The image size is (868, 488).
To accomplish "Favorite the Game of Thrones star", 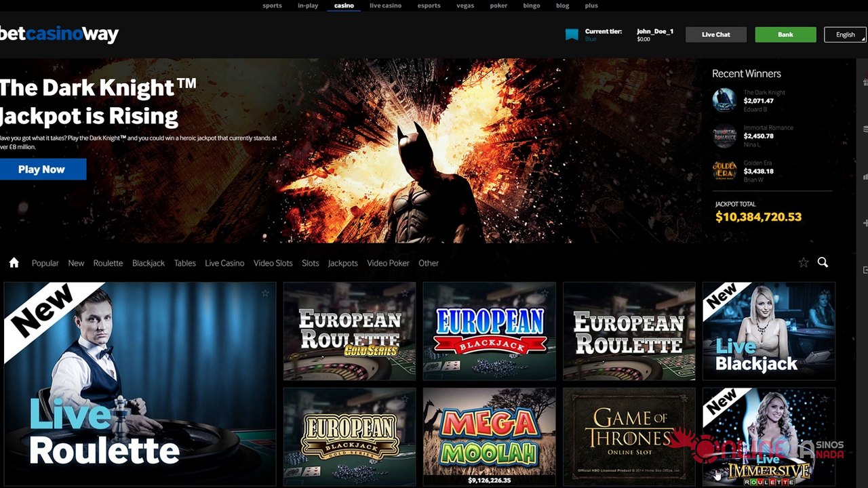I will tap(684, 399).
